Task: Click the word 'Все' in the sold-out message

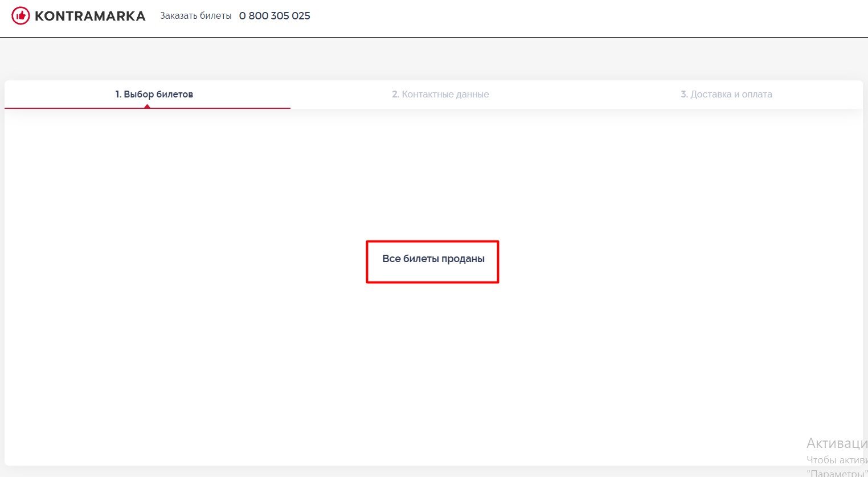Action: point(391,259)
